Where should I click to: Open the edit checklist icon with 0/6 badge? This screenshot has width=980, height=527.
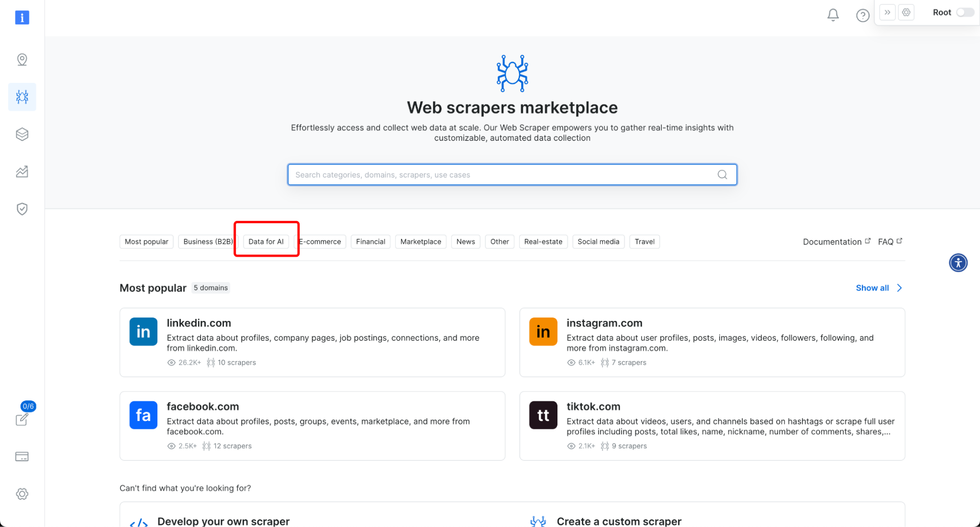coord(22,419)
